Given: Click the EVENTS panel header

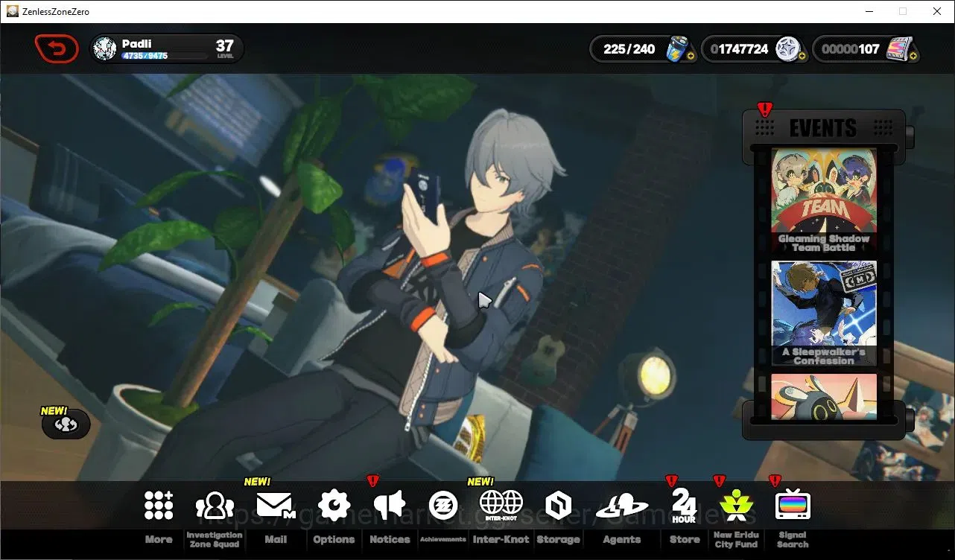Looking at the screenshot, I should [x=823, y=128].
